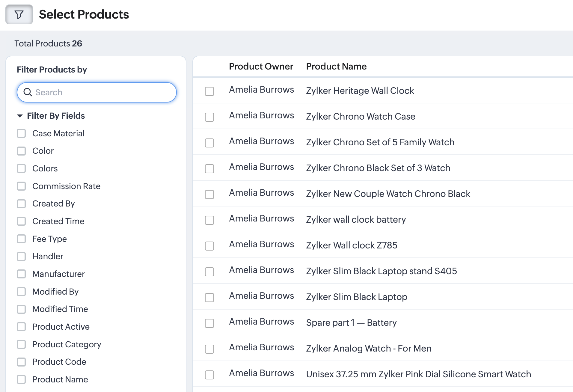The width and height of the screenshot is (573, 392).
Task: Type in the filter Search field
Action: pos(102,92)
